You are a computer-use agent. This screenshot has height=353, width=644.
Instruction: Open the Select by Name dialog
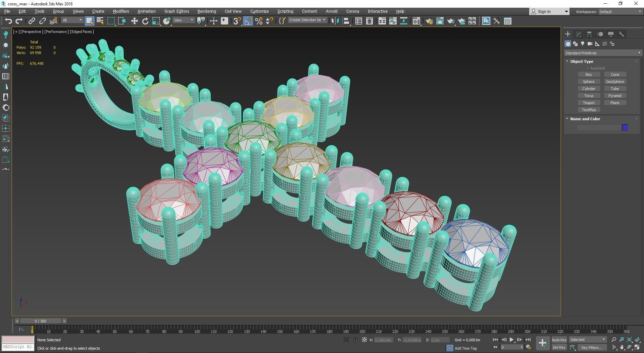tap(100, 21)
